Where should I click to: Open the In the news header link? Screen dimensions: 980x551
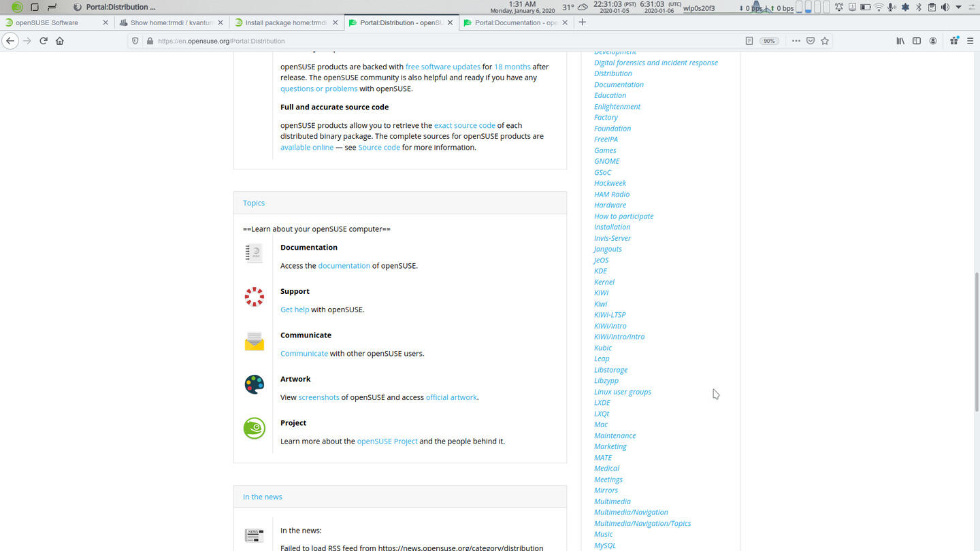click(x=263, y=497)
